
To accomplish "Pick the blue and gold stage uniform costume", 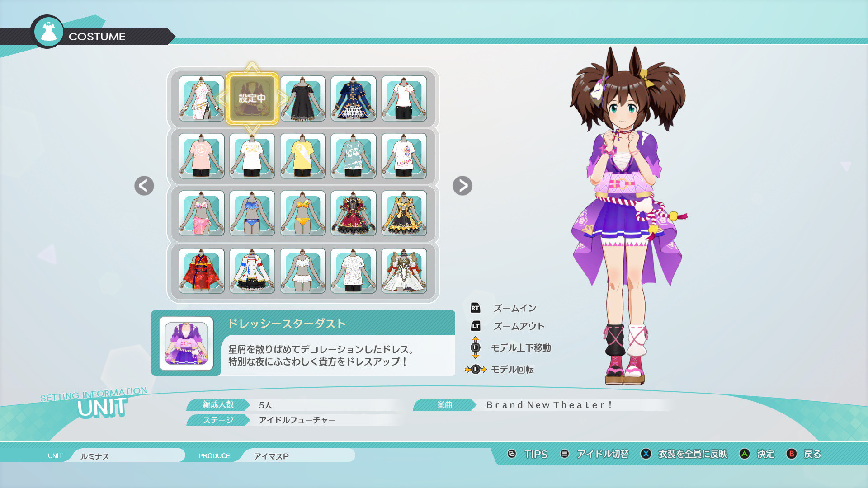I will pyautogui.click(x=353, y=99).
